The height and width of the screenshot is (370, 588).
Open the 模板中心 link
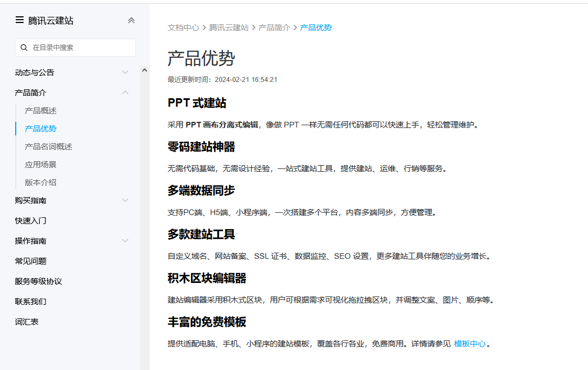click(x=470, y=344)
